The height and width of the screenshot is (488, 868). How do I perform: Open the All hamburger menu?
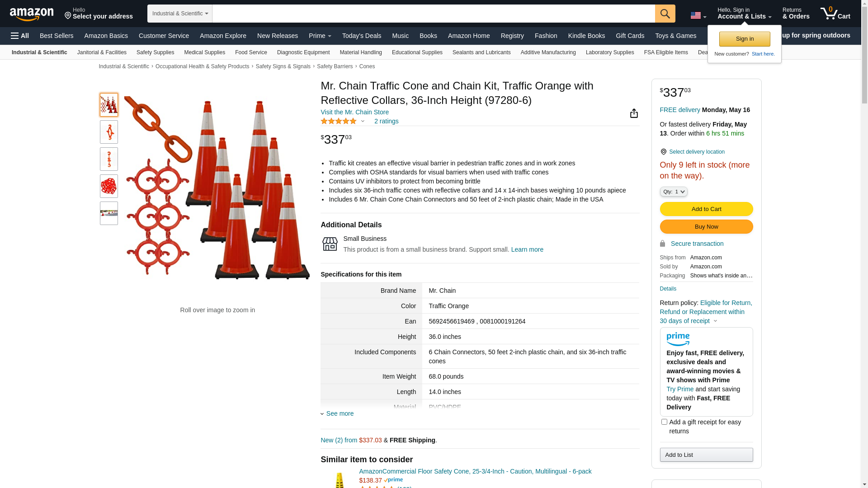pos(20,36)
